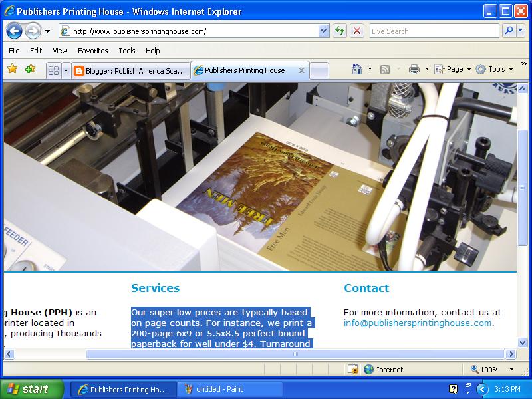Open Quick Tabs view
Viewport: 532px width, 399px height.
pyautogui.click(x=54, y=68)
